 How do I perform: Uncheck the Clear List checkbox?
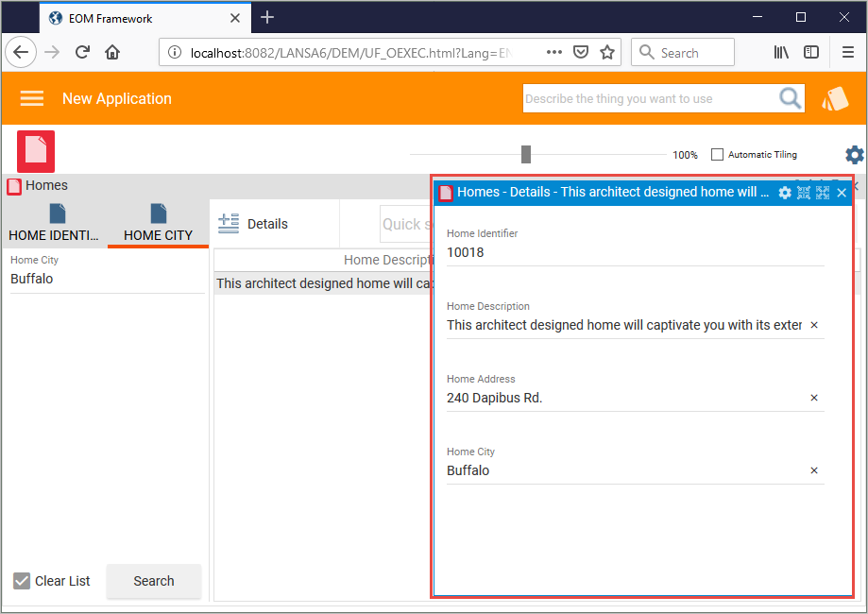[x=22, y=581]
